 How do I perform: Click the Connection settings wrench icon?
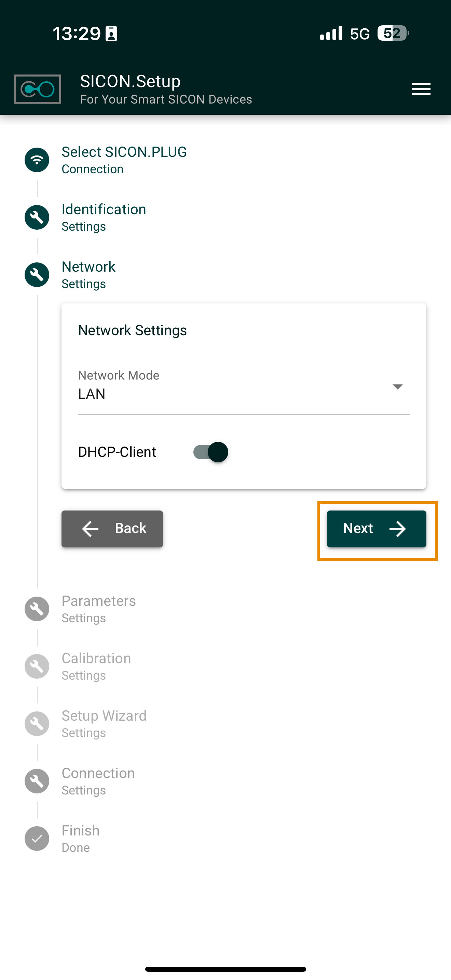[x=37, y=781]
